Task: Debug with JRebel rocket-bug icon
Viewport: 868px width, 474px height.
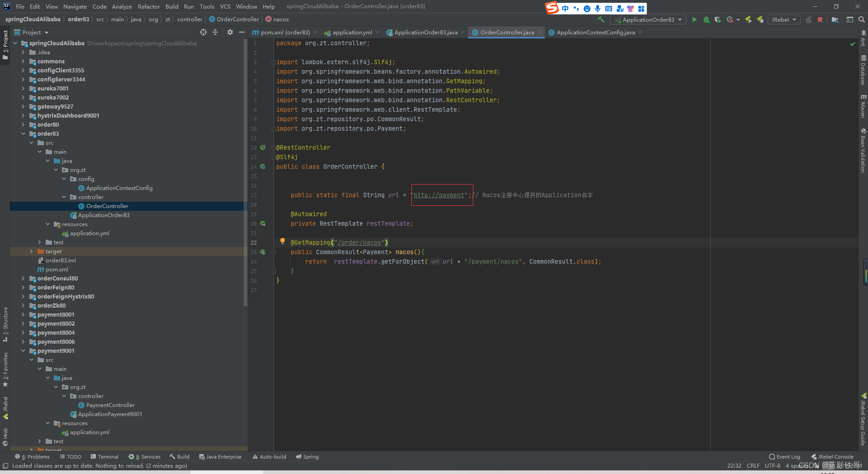Action: coord(760,19)
